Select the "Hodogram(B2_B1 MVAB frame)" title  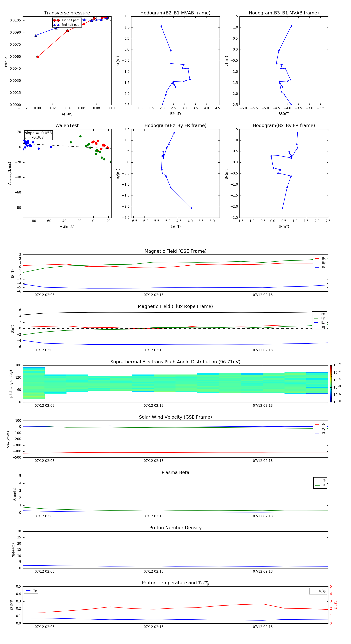pyautogui.click(x=175, y=13)
